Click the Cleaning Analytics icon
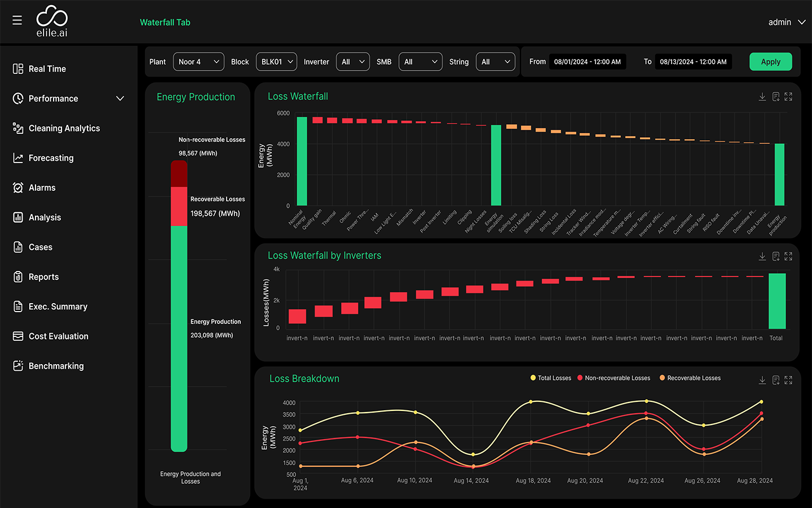This screenshot has width=812, height=508. point(18,128)
